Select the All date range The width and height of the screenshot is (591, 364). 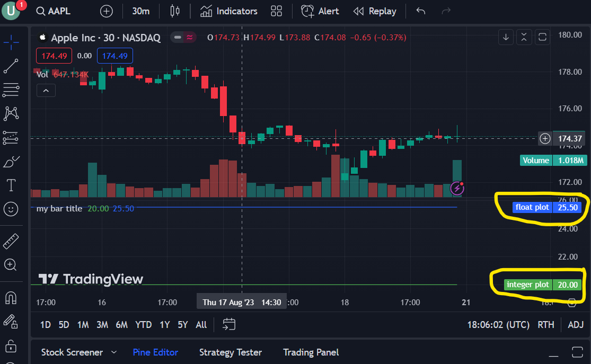coord(201,325)
